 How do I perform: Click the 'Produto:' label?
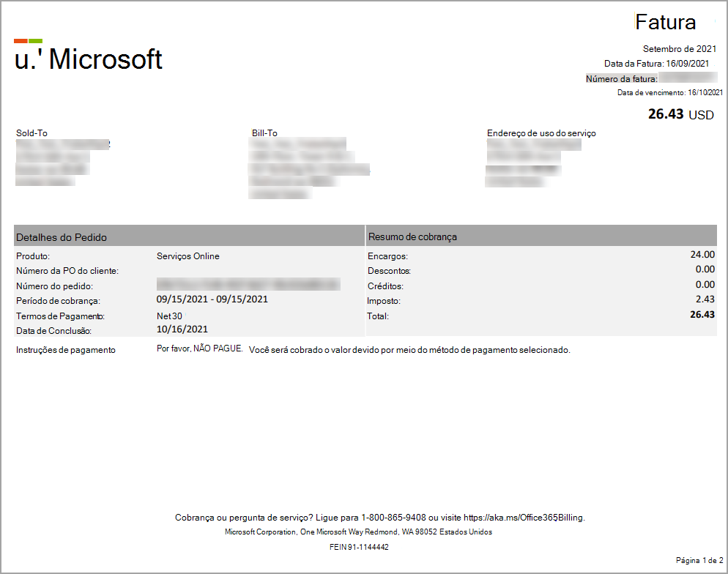[33, 256]
